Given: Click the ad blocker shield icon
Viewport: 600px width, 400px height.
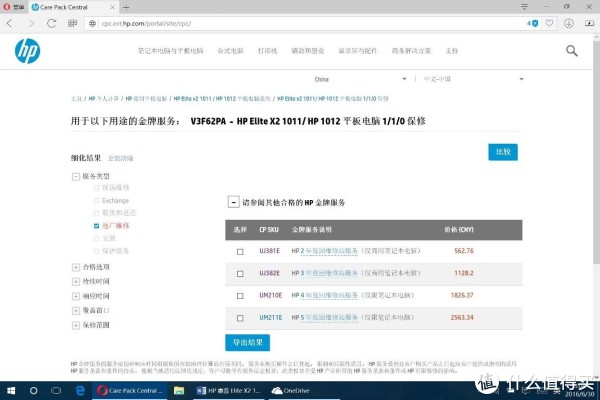Looking at the screenshot, I should [x=535, y=23].
